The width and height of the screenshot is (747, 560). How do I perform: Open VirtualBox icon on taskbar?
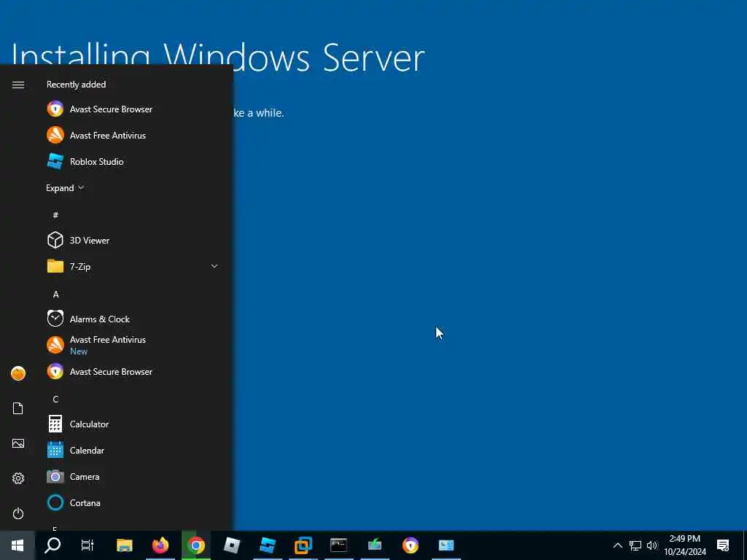pos(303,545)
